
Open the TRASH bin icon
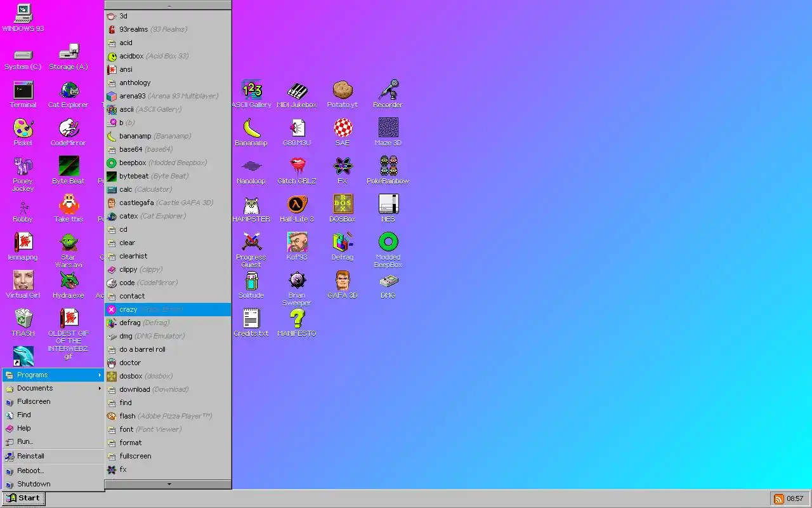[x=23, y=323]
